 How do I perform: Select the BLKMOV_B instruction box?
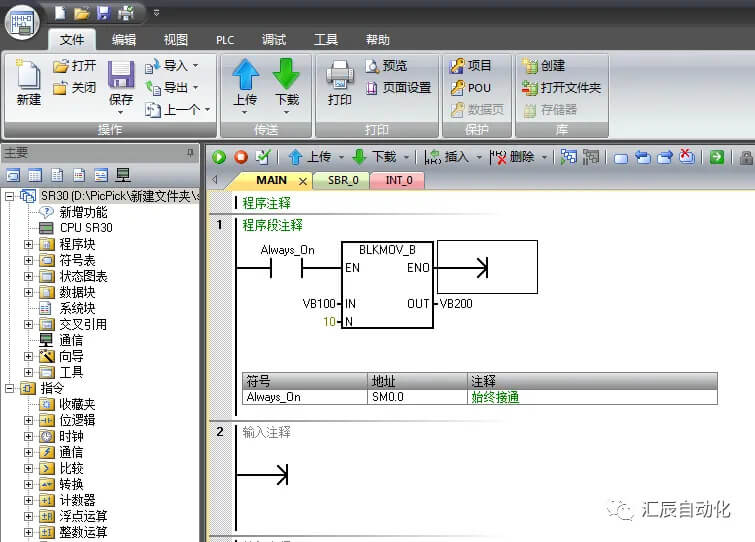(387, 285)
